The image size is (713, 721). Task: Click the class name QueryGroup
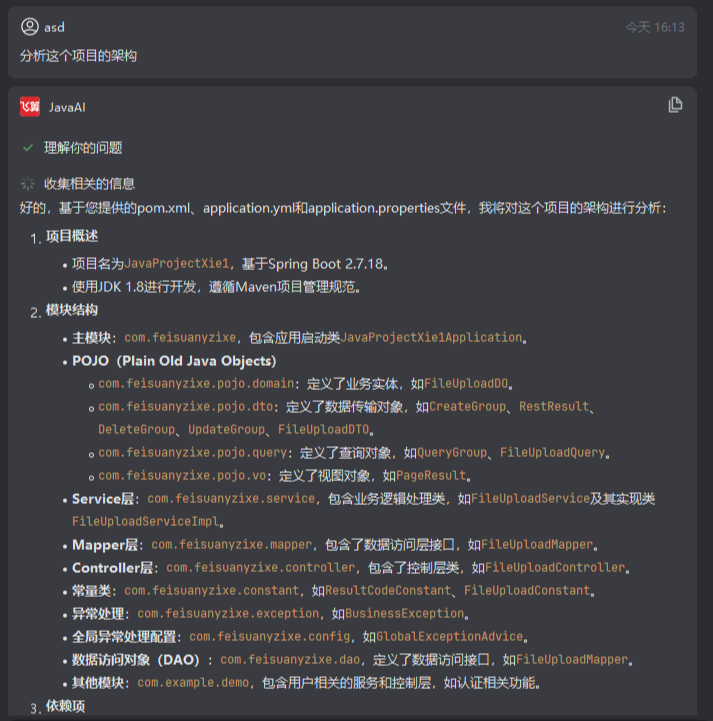click(452, 452)
